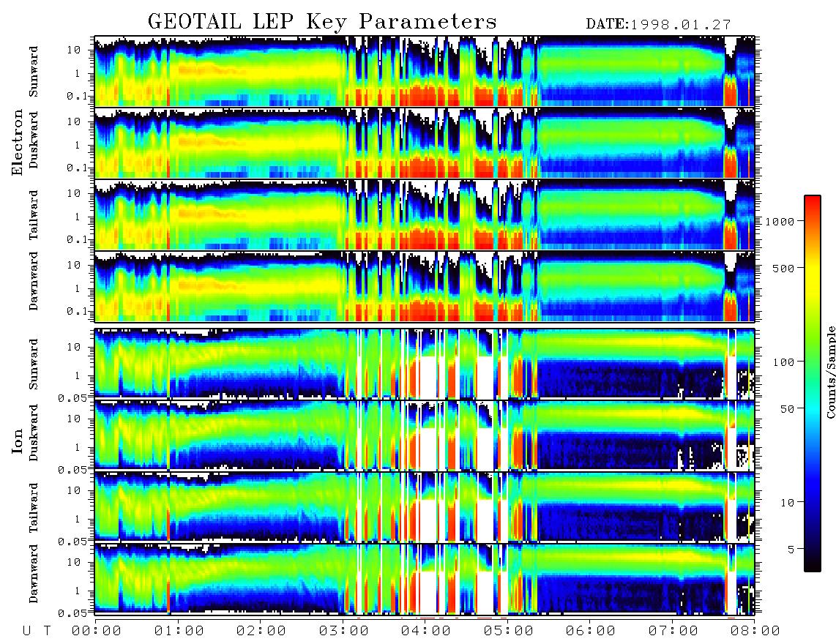
Task: Open the Electron Duskward spectrogram panel
Action: tap(425, 143)
